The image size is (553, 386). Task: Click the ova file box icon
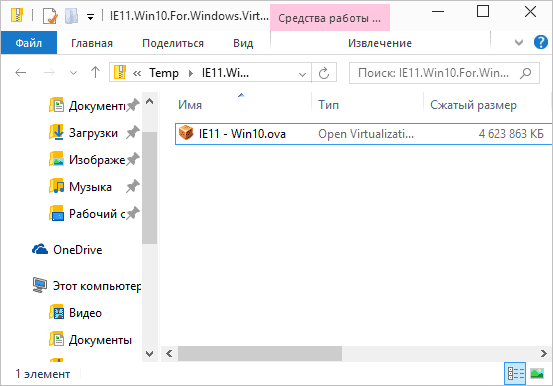point(186,133)
